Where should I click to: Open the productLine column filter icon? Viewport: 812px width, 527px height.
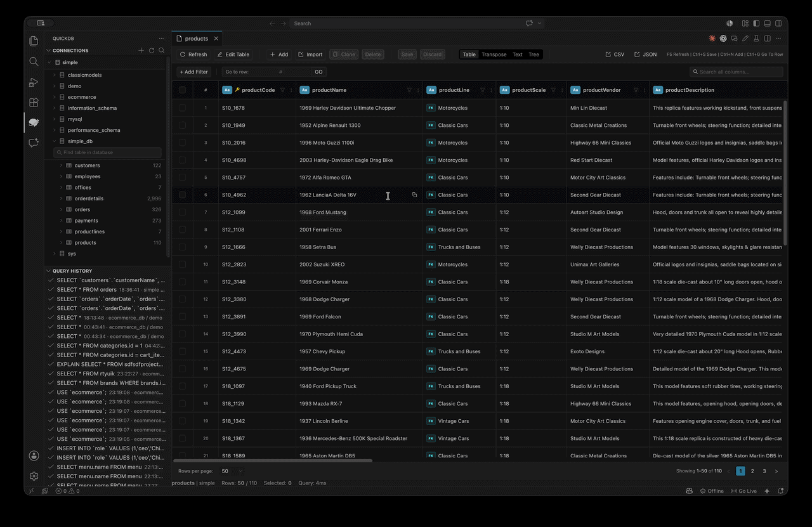pyautogui.click(x=482, y=90)
